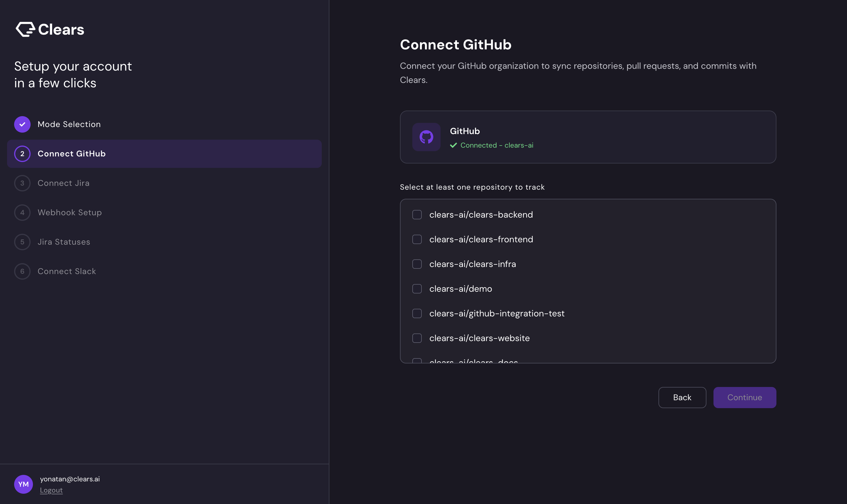847x504 pixels.
Task: Click the clears-ai/demo label text
Action: (461, 289)
